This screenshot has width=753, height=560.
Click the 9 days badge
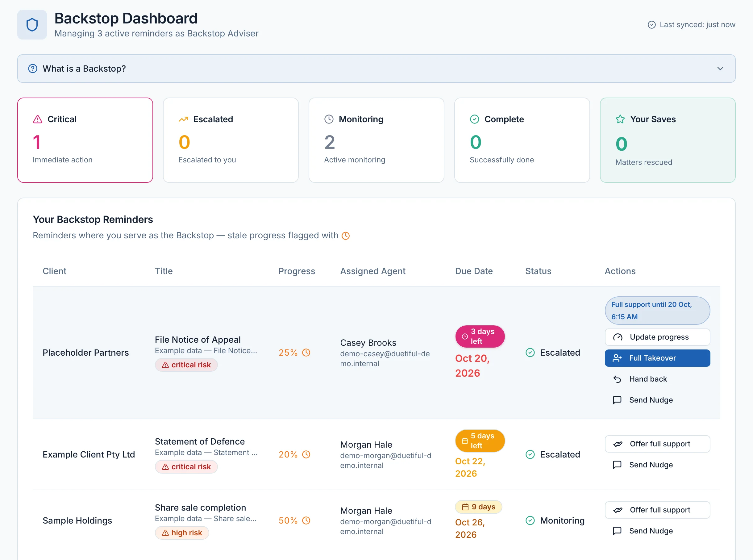[x=479, y=507]
